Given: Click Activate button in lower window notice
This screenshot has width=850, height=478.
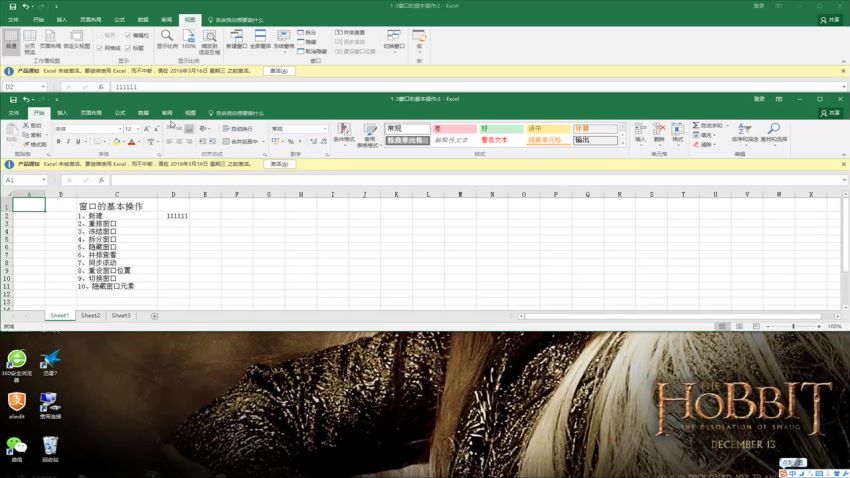Looking at the screenshot, I should click(279, 164).
